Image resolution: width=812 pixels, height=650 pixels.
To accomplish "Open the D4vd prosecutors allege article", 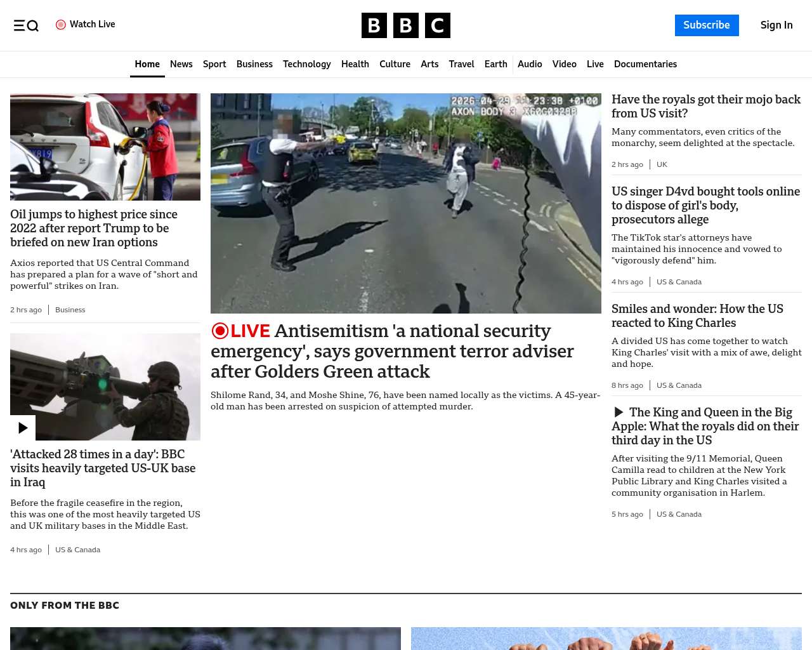I will [705, 205].
